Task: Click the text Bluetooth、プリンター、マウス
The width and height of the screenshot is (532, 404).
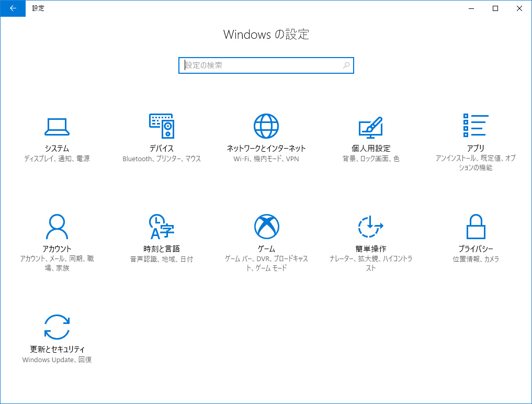Action: coord(162,159)
